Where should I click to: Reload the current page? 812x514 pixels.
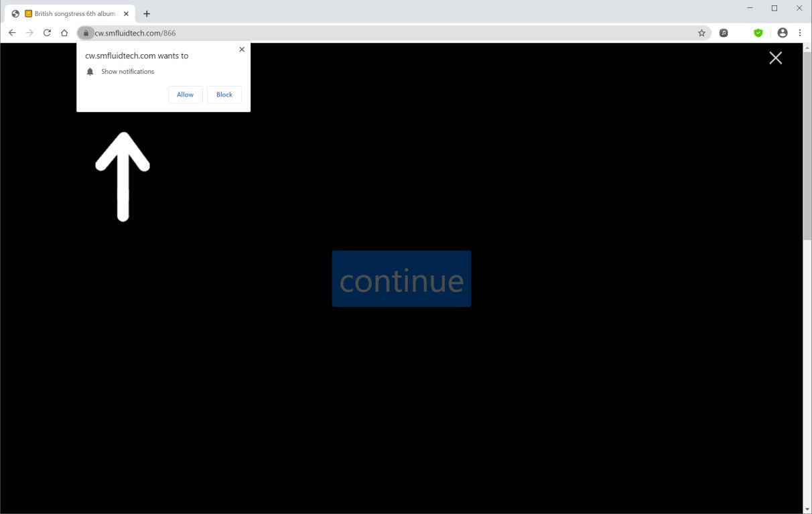point(47,33)
